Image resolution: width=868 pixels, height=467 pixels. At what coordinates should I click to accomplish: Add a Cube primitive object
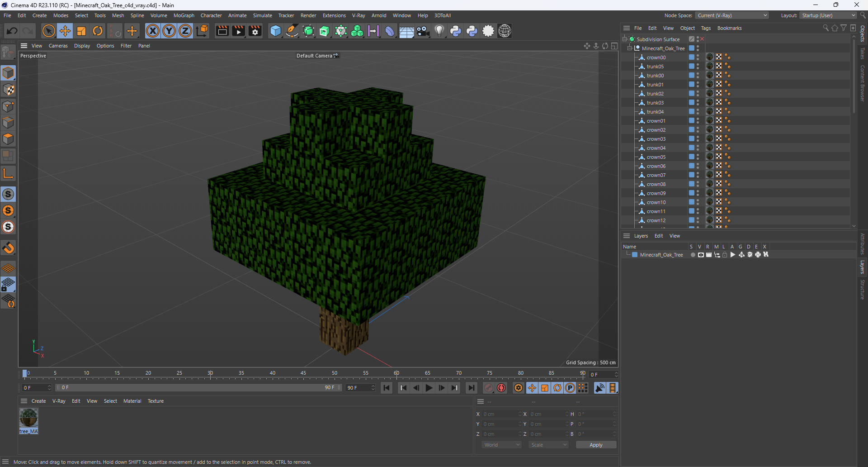pos(275,31)
